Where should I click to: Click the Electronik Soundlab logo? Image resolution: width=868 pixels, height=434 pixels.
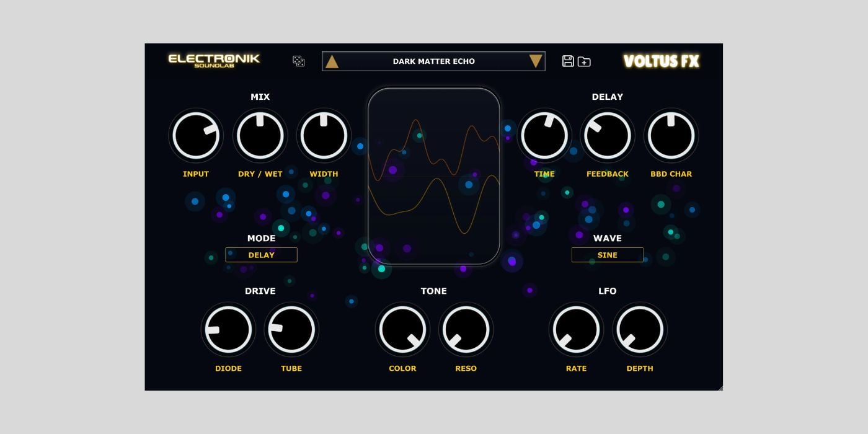click(214, 59)
